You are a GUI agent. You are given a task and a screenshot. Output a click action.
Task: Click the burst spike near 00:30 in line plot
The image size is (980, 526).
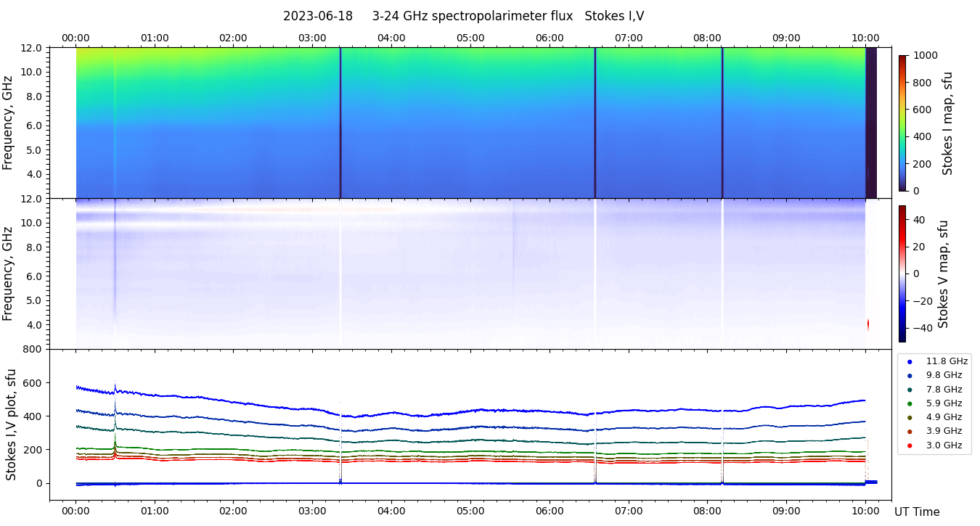pos(115,392)
